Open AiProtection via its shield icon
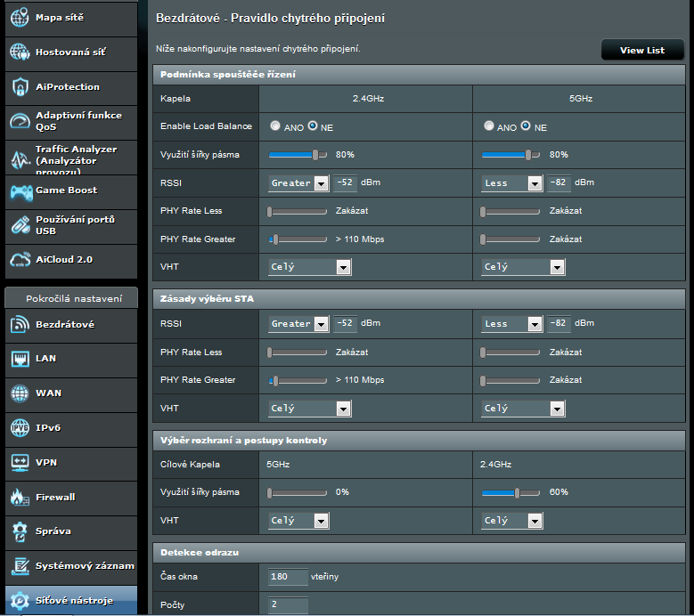This screenshot has height=616, width=694. tap(20, 87)
